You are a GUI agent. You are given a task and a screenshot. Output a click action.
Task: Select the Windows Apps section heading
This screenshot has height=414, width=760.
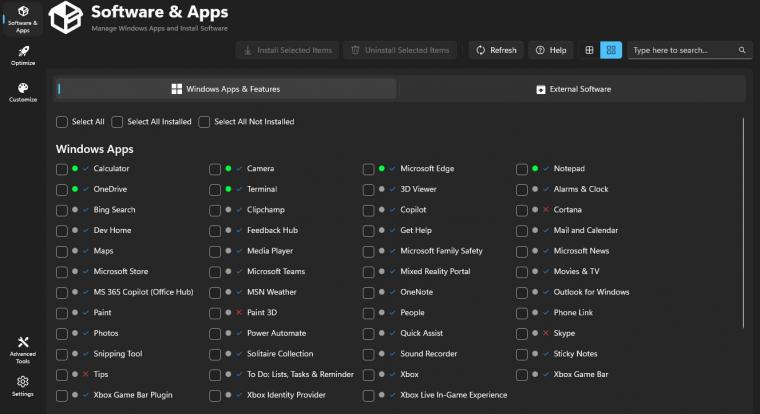pyautogui.click(x=95, y=149)
